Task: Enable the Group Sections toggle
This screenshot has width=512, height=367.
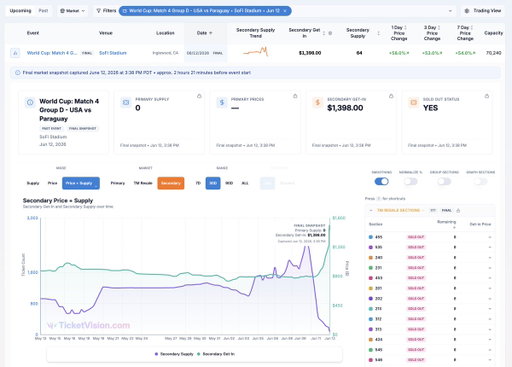Action: tap(444, 182)
